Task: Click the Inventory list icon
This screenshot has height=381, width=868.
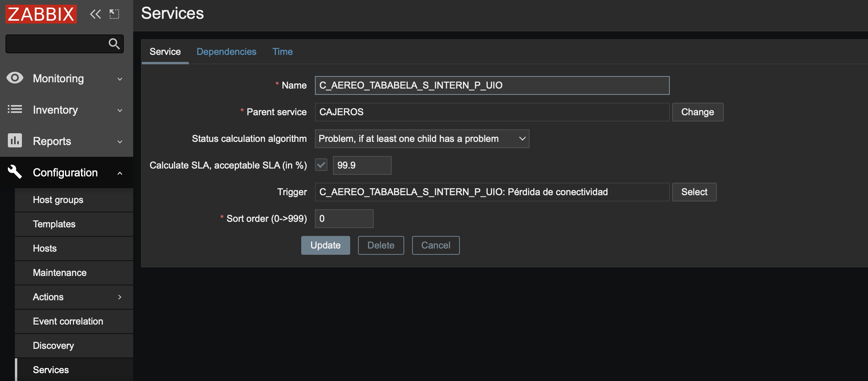Action: point(15,109)
